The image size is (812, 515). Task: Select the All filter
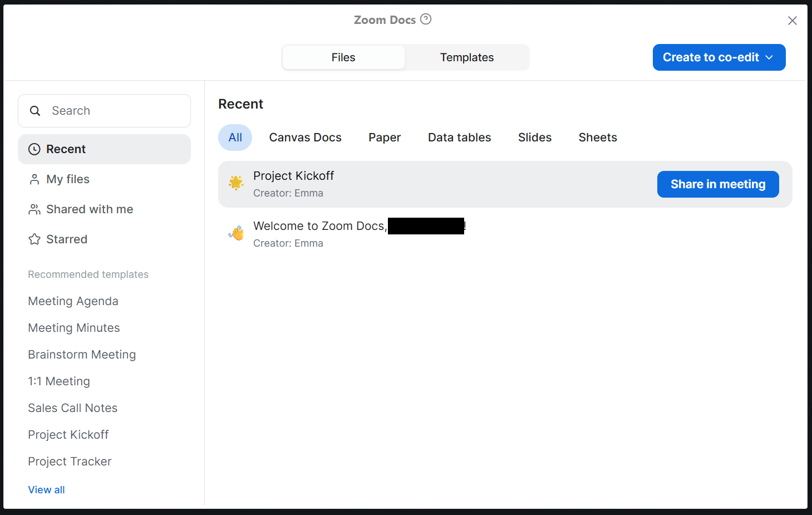(x=235, y=138)
